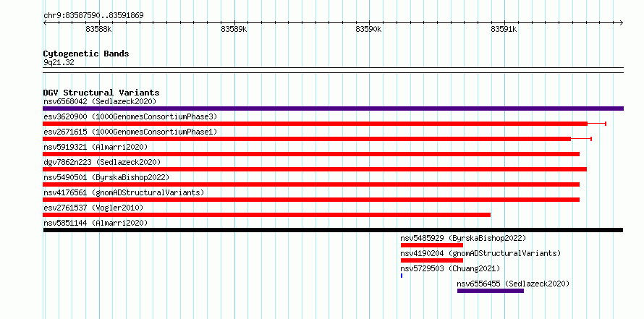Click the esv2671615 red variant bar
This screenshot has width=644, height=319.
point(307,139)
